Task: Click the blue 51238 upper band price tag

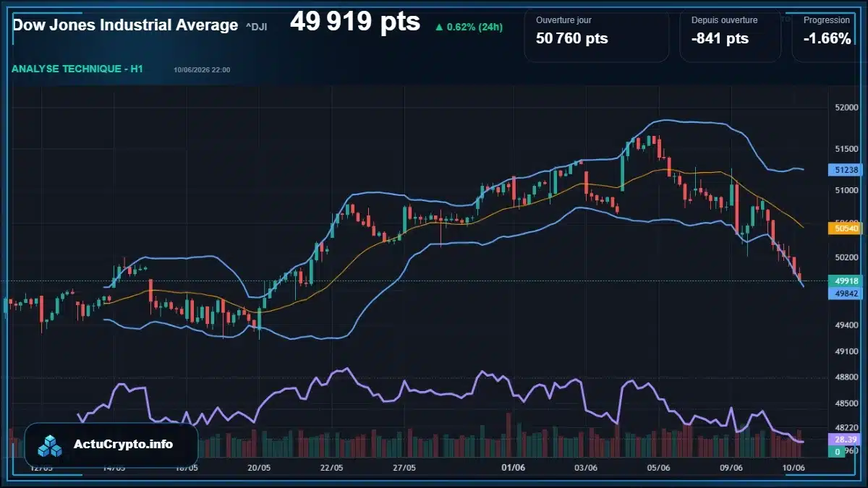Action: coord(846,170)
